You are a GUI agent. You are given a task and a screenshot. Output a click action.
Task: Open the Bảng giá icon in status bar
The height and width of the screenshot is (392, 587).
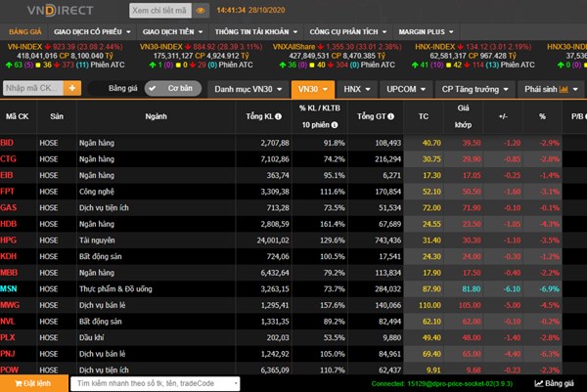(540, 384)
